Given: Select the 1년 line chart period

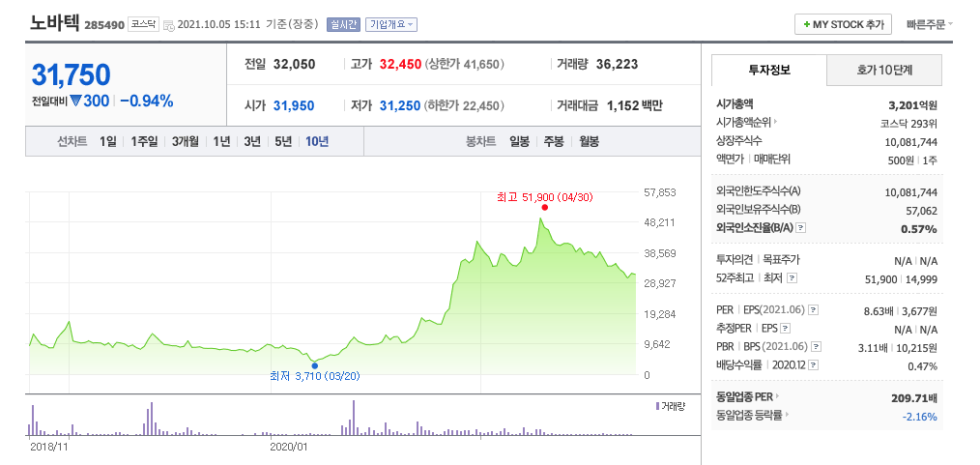Looking at the screenshot, I should (221, 142).
